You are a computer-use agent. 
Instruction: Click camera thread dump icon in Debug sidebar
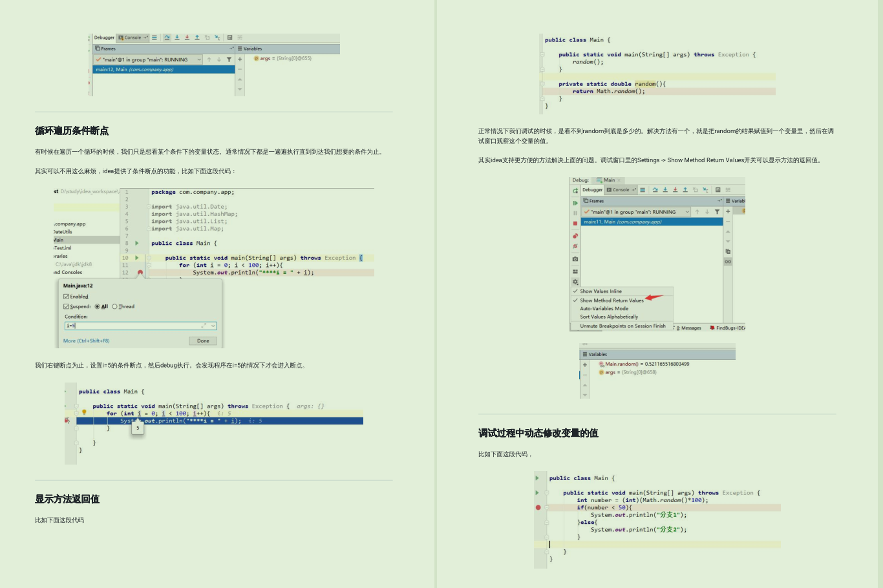(x=575, y=259)
